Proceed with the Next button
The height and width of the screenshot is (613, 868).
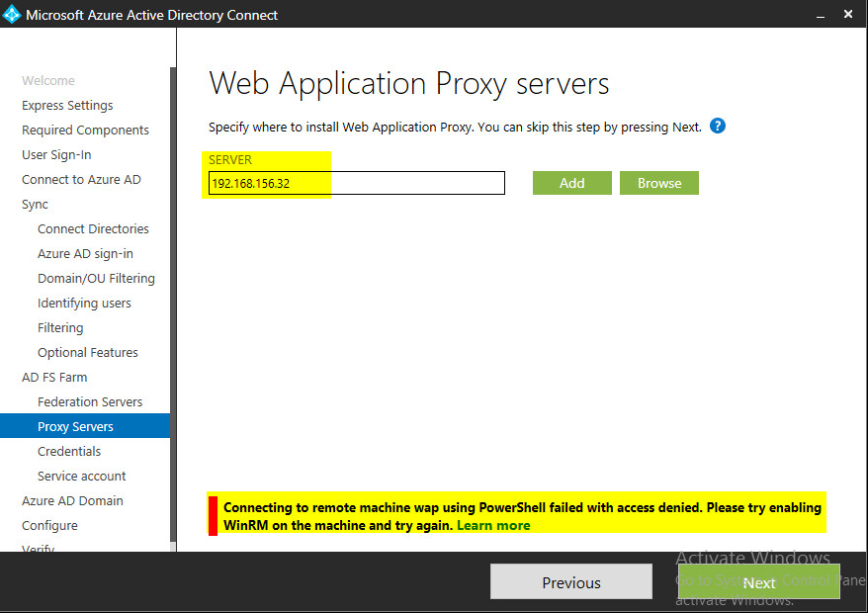[758, 582]
